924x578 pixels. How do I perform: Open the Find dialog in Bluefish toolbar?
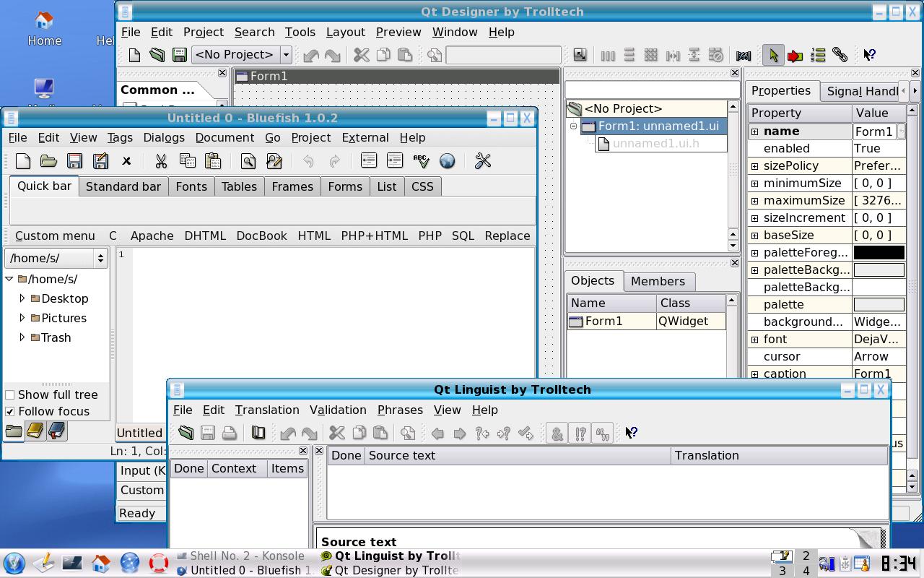tap(248, 161)
